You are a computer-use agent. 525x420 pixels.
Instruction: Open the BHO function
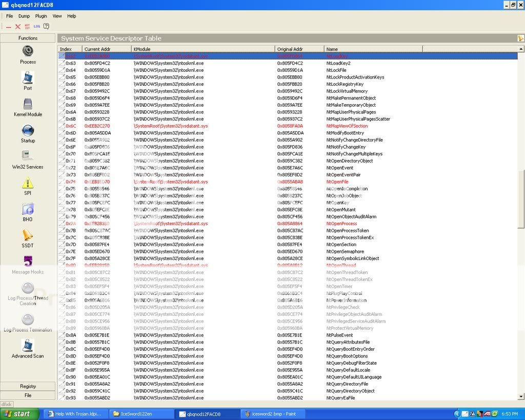click(x=28, y=209)
